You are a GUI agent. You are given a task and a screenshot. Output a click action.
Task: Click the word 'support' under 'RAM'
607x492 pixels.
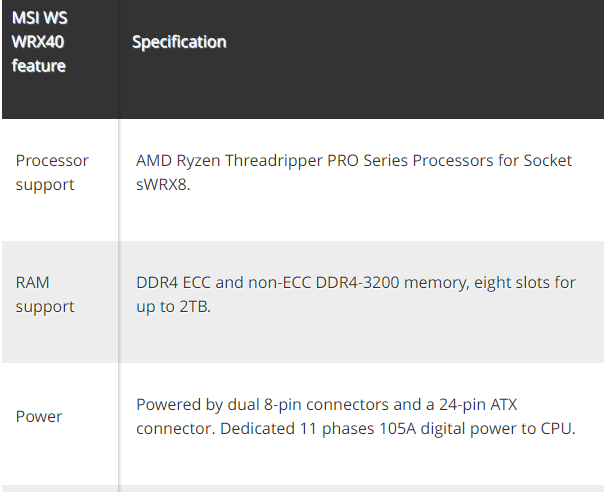point(45,307)
